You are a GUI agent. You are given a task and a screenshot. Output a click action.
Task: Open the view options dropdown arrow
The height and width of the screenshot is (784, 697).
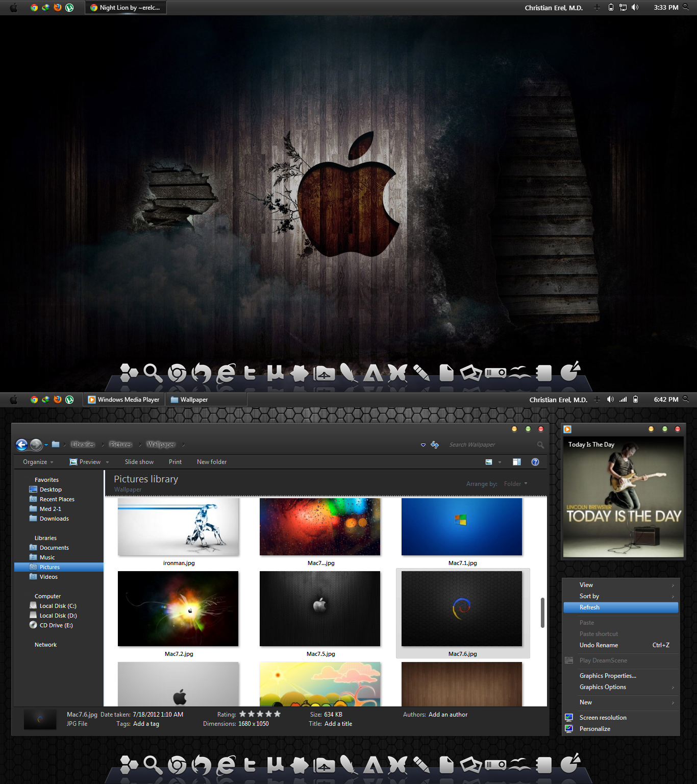click(500, 462)
